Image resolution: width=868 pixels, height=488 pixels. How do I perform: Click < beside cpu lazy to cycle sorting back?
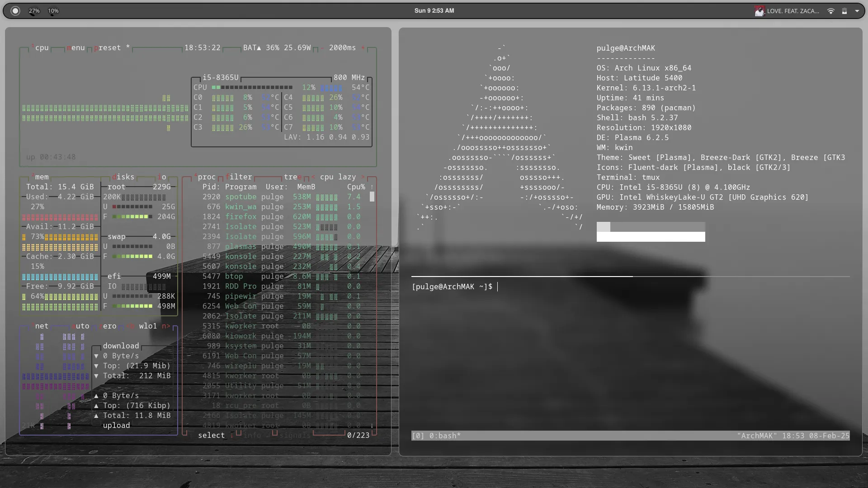[x=312, y=177]
